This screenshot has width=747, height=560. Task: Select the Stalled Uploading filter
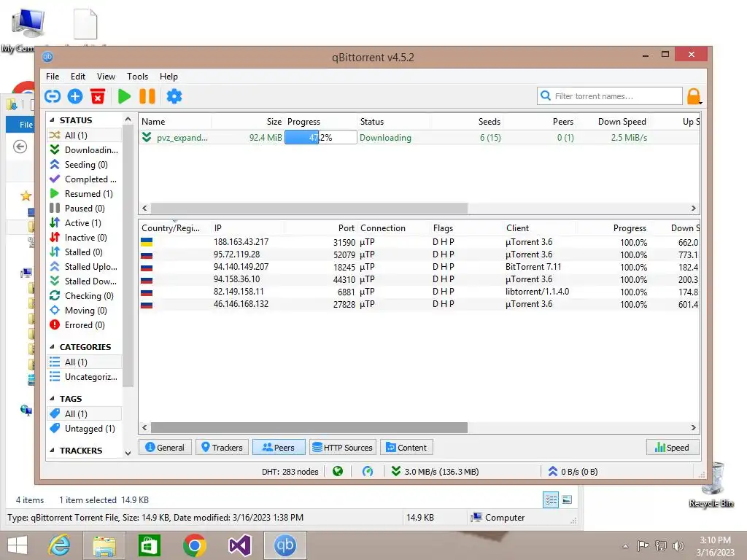(84, 267)
